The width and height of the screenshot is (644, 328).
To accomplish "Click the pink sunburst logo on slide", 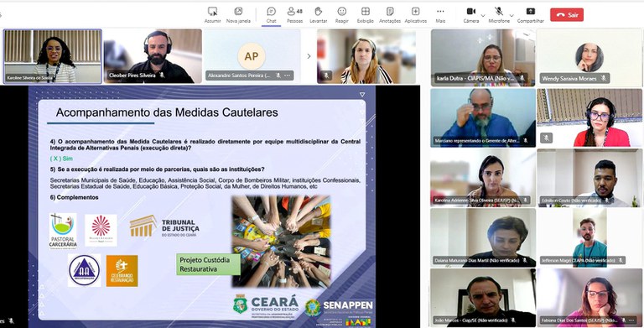I will [101, 230].
